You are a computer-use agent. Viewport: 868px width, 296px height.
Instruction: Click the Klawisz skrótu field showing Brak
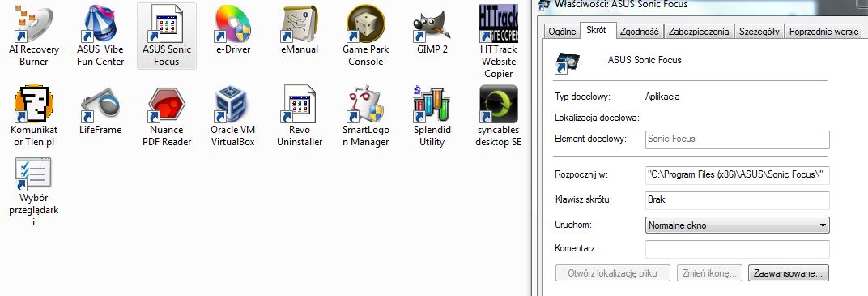(x=738, y=200)
